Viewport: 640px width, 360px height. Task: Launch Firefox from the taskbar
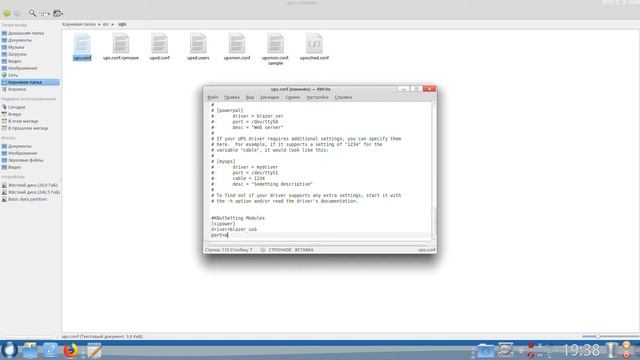click(x=71, y=350)
